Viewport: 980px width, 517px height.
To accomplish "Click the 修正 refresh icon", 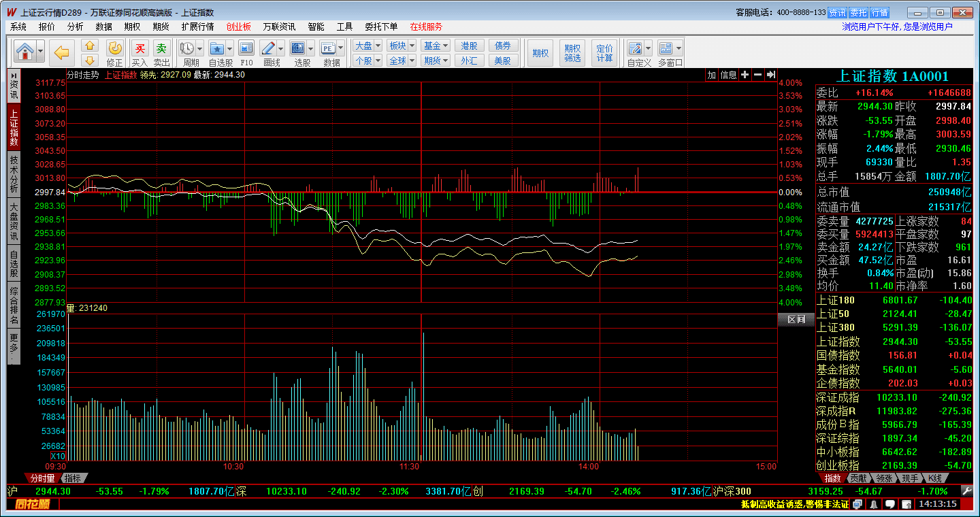I will click(x=115, y=48).
